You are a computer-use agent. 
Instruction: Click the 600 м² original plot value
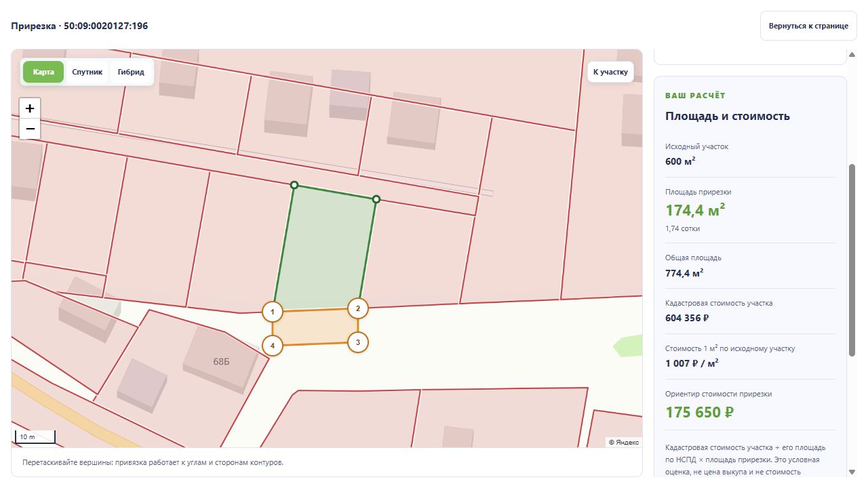coord(680,161)
